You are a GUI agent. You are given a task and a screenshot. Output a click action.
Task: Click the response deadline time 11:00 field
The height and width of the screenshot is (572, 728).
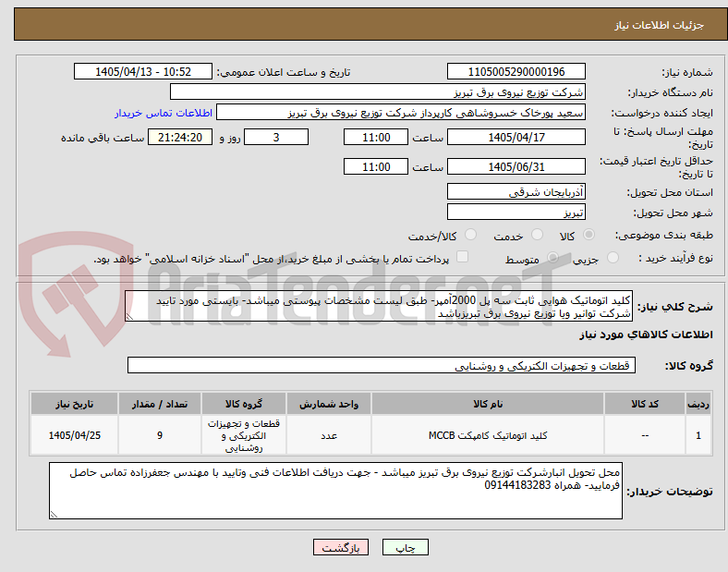pos(376,137)
